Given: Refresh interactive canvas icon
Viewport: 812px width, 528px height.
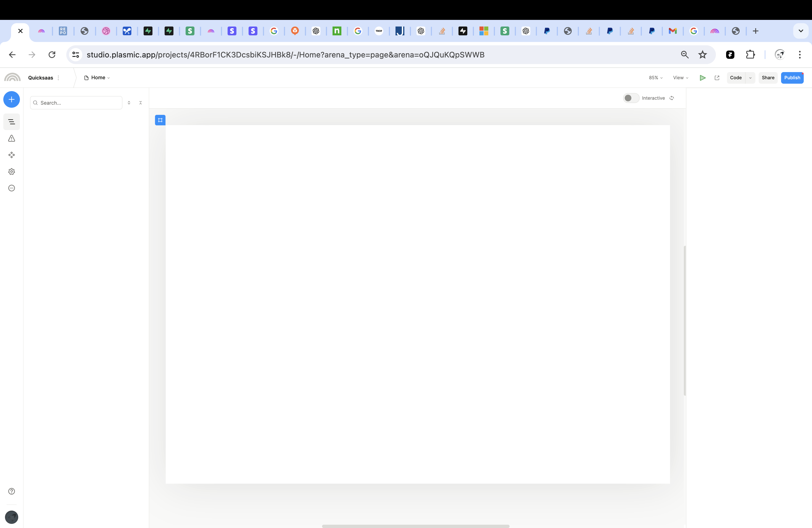Looking at the screenshot, I should 671,98.
